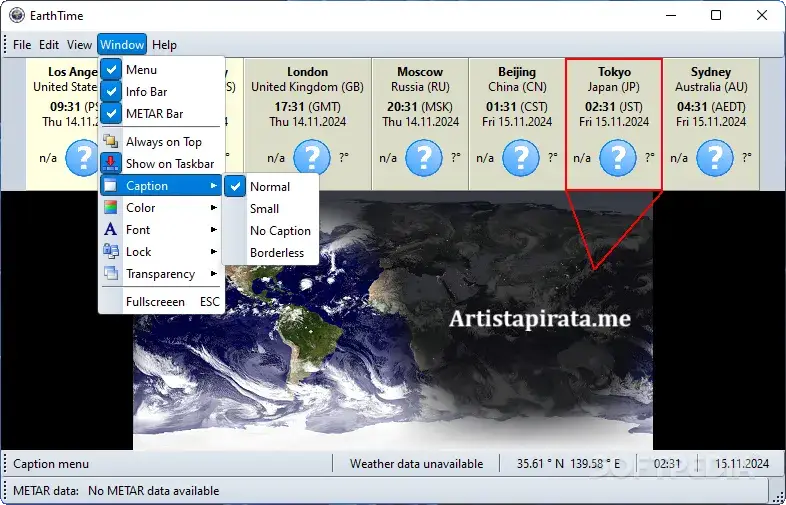Click the Russia (RU) label
The width and height of the screenshot is (786, 505).
pos(420,87)
